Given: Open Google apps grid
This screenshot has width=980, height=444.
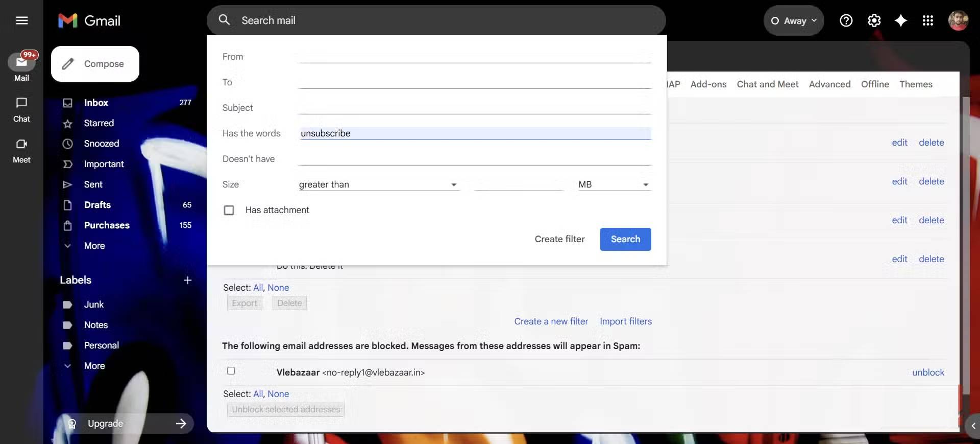Looking at the screenshot, I should pyautogui.click(x=928, y=20).
